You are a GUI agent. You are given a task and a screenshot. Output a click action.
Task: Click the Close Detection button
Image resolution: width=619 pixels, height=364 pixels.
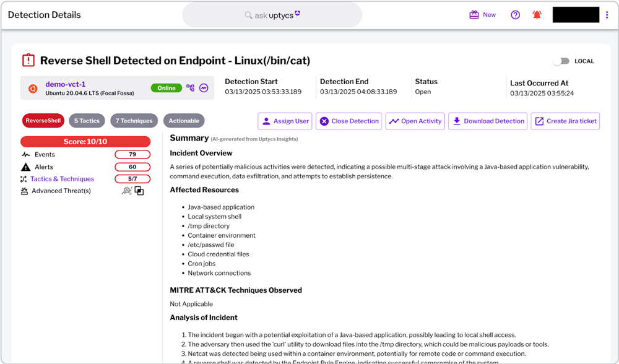(x=348, y=121)
